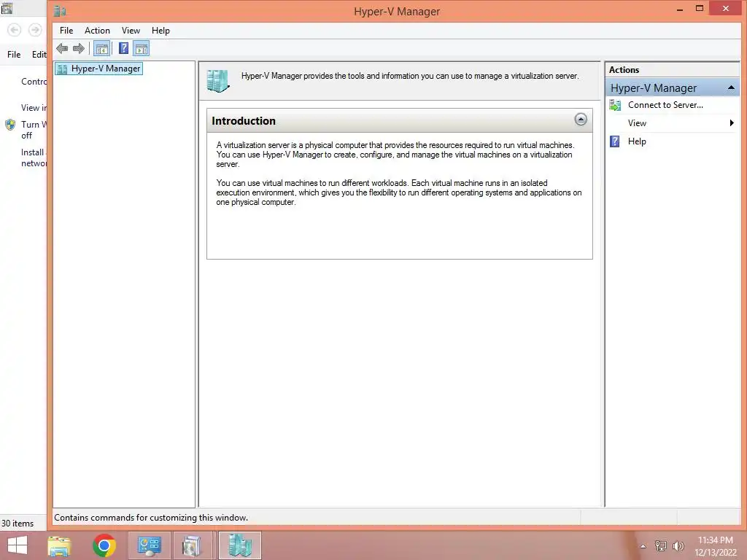The image size is (747, 560).
Task: Click Install link in background window
Action: pyautogui.click(x=34, y=157)
